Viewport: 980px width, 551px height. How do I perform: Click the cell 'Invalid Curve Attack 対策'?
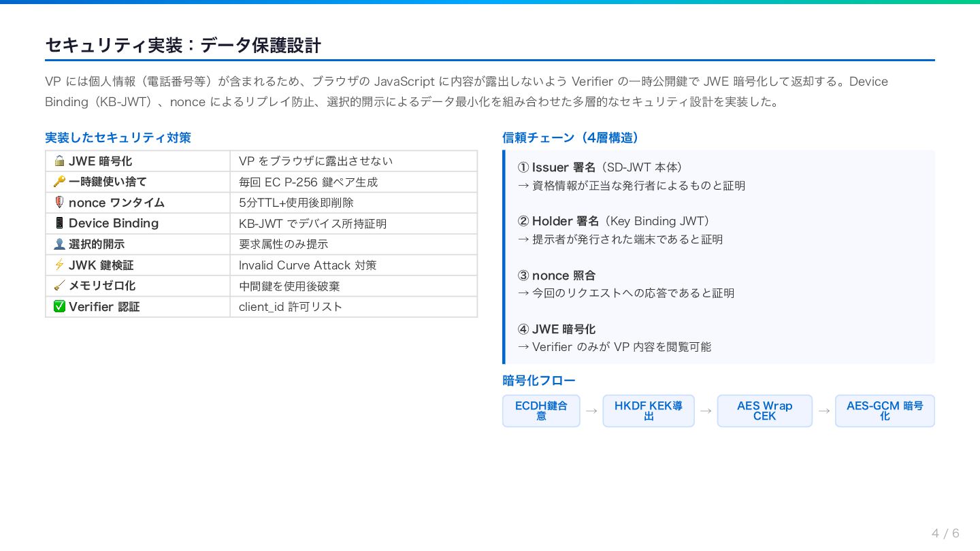point(354,265)
